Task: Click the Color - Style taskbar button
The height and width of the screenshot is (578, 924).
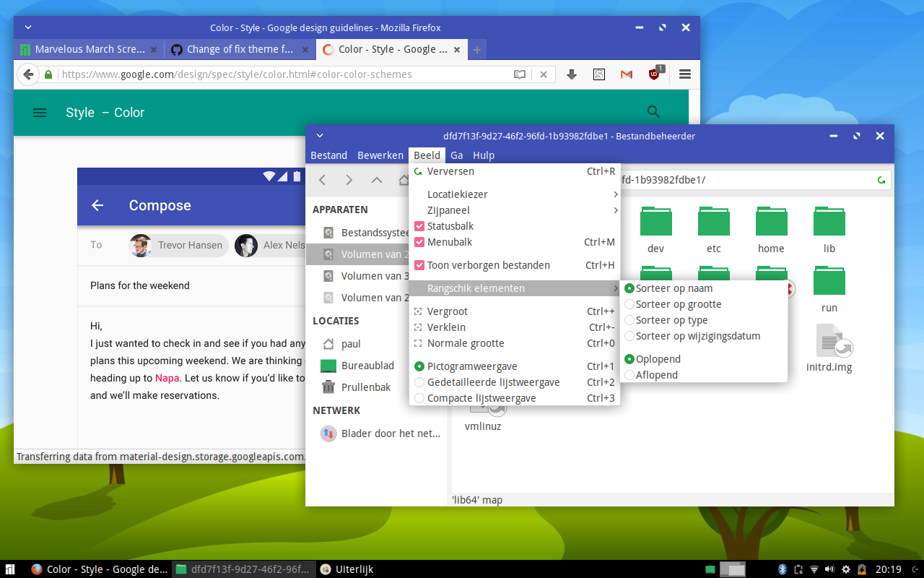Action: tap(100, 569)
